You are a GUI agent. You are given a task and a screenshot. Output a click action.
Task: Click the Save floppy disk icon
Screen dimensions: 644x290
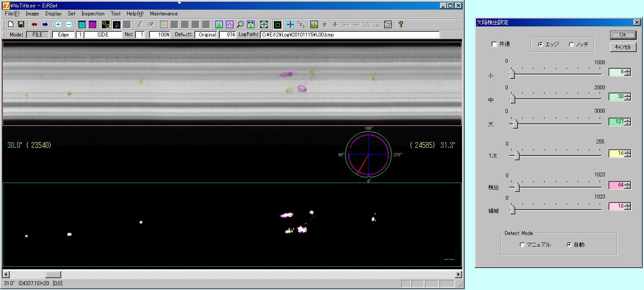[x=21, y=25]
